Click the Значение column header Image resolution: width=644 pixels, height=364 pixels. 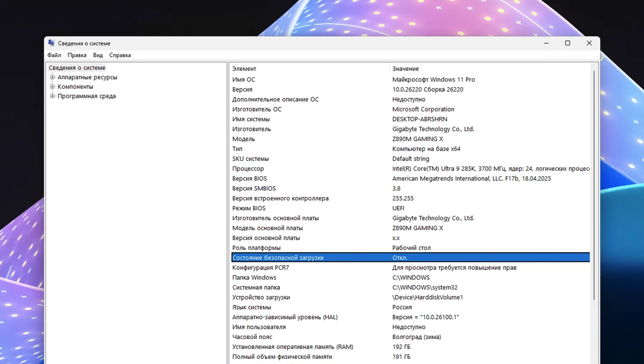489,69
